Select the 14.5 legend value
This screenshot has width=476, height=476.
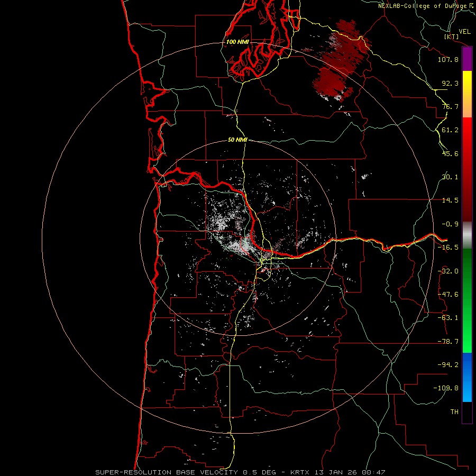click(450, 200)
